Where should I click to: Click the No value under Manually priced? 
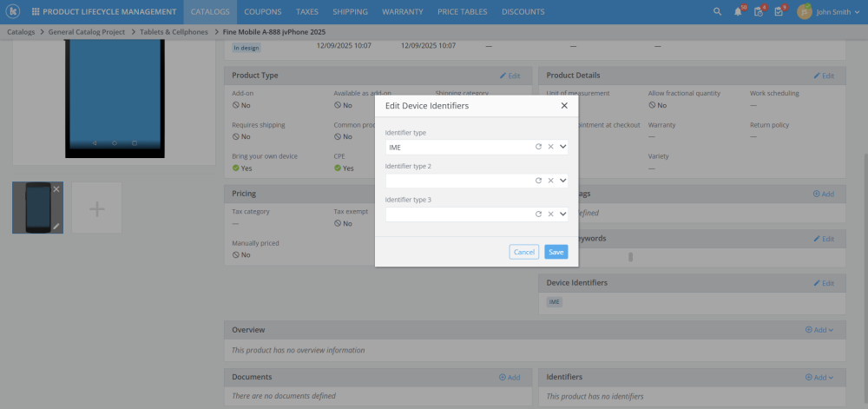(241, 254)
